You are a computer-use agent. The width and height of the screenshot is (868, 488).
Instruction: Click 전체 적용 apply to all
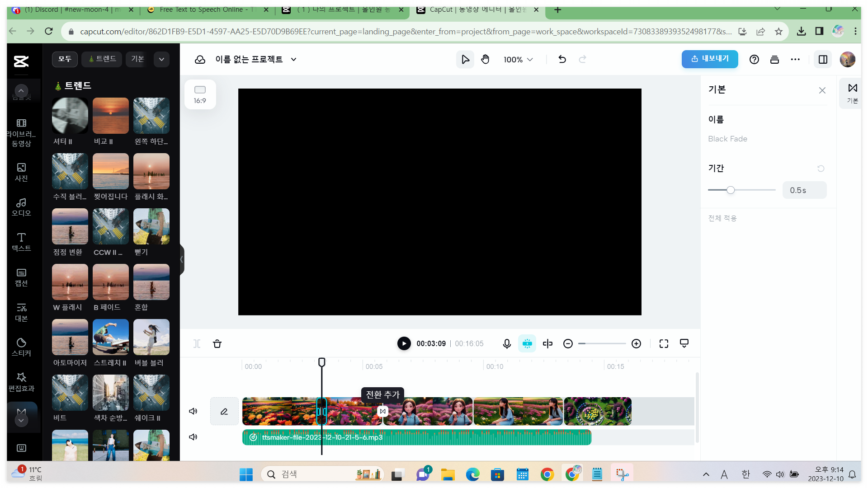click(722, 218)
